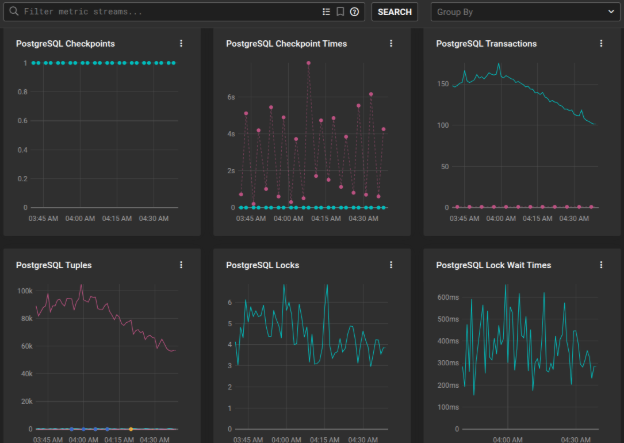Click first cyan dot in Checkpoints chart

33,63
